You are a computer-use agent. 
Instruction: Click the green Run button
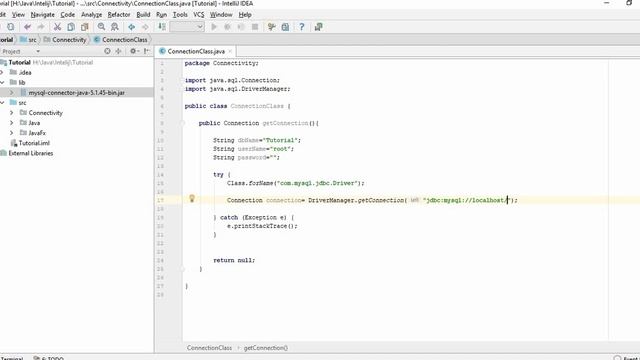click(x=214, y=27)
